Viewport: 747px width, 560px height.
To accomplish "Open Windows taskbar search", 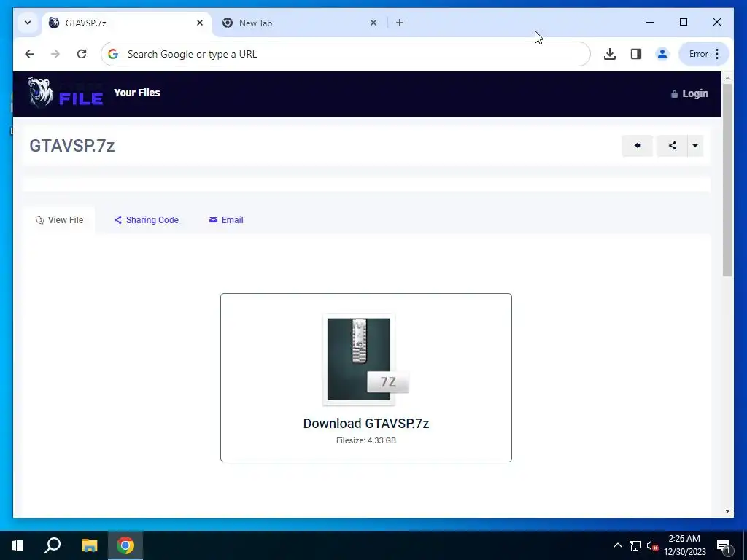I will [x=53, y=545].
